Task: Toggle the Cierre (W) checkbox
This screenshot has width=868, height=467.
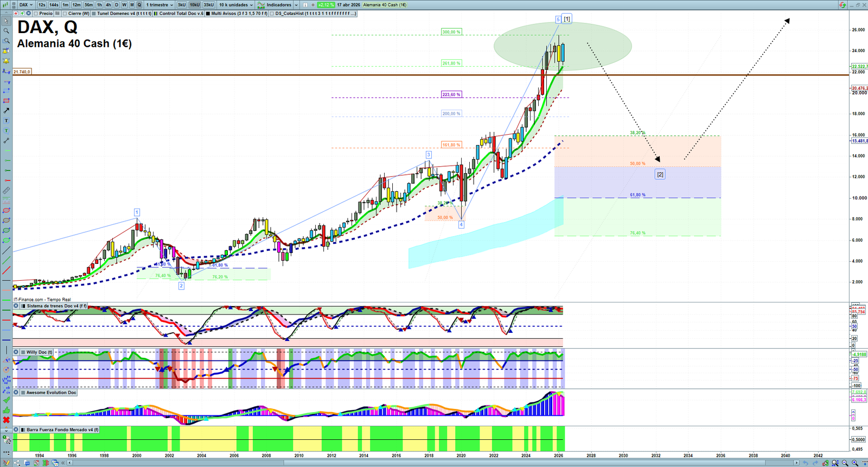Action: [65, 14]
